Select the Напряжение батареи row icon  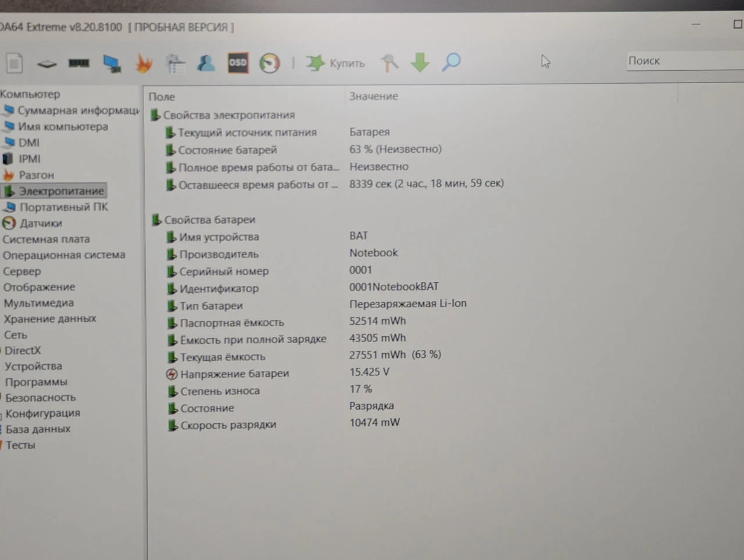pyautogui.click(x=171, y=374)
